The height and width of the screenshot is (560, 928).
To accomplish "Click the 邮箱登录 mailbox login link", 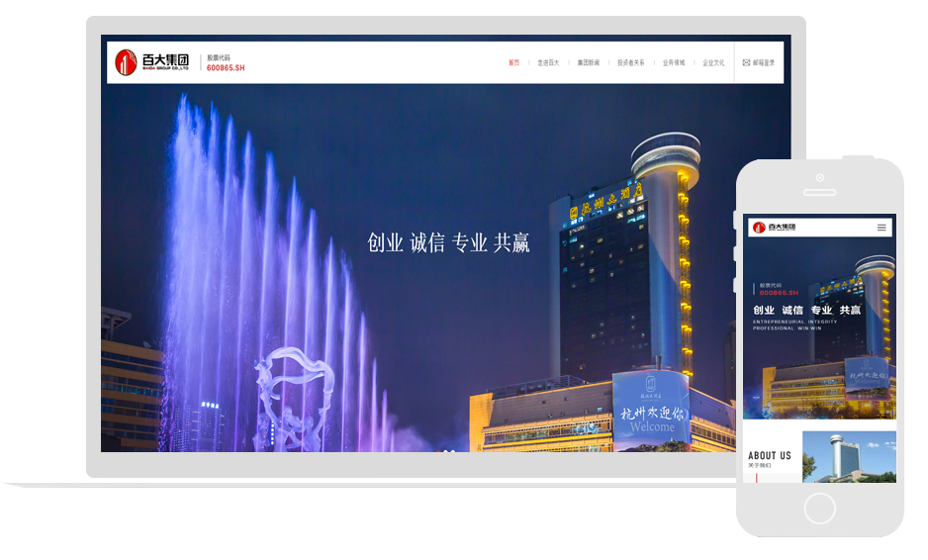I will tap(764, 62).
